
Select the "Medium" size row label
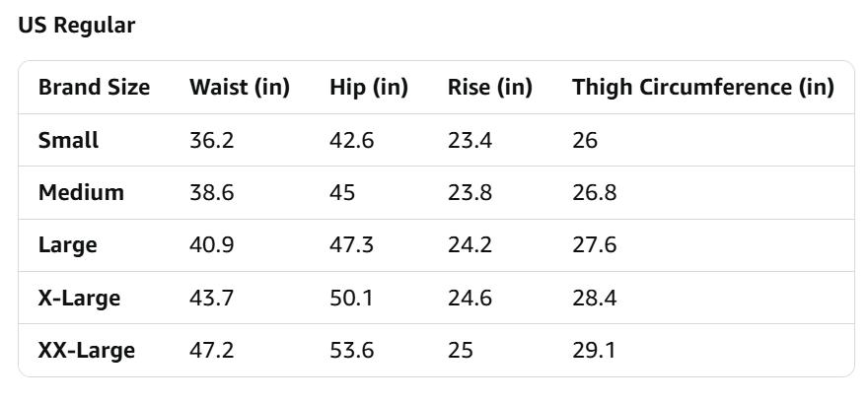pyautogui.click(x=81, y=192)
